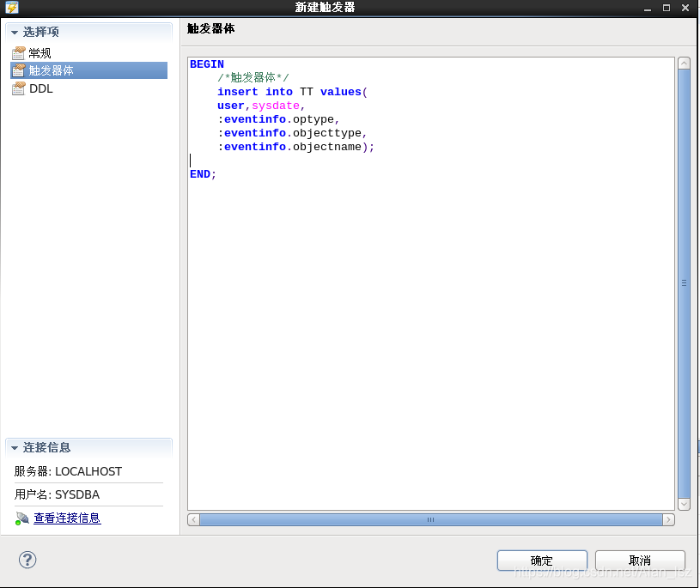Maximize the 新建触发器 window
700x588 pixels.
coord(667,8)
